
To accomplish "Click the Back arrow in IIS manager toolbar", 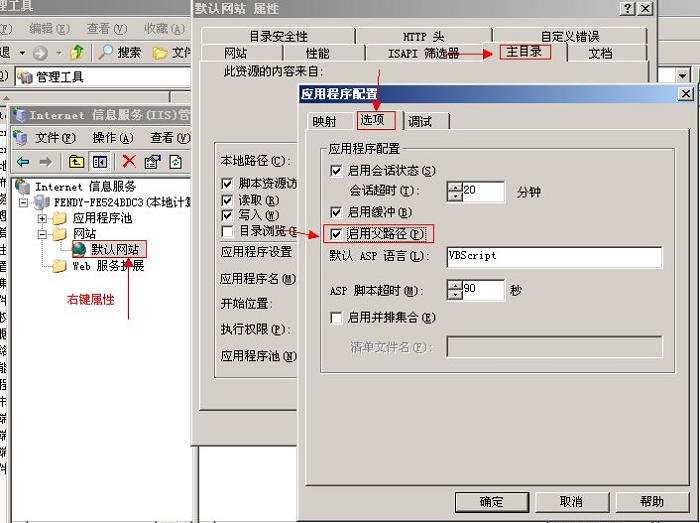I will (x=23, y=162).
